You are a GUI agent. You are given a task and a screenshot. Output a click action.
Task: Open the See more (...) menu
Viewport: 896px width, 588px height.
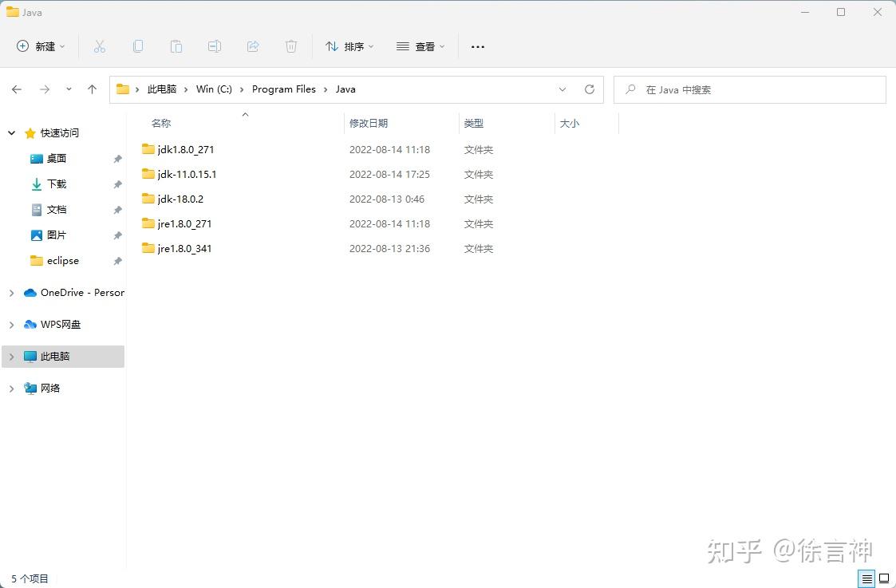[x=477, y=46]
